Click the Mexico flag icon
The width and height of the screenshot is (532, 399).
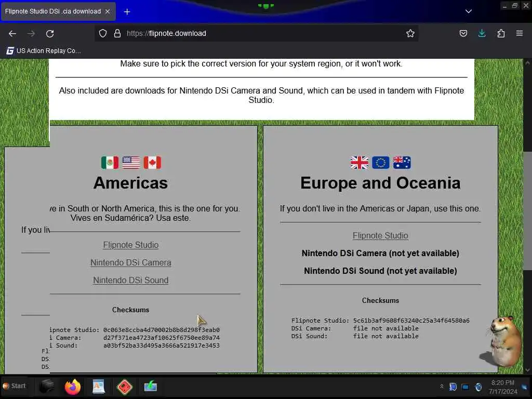pyautogui.click(x=110, y=163)
